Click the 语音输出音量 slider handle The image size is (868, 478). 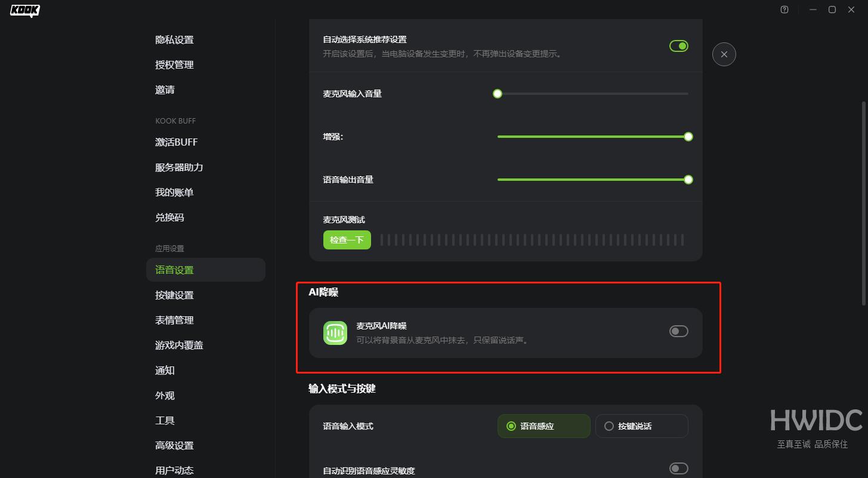688,180
